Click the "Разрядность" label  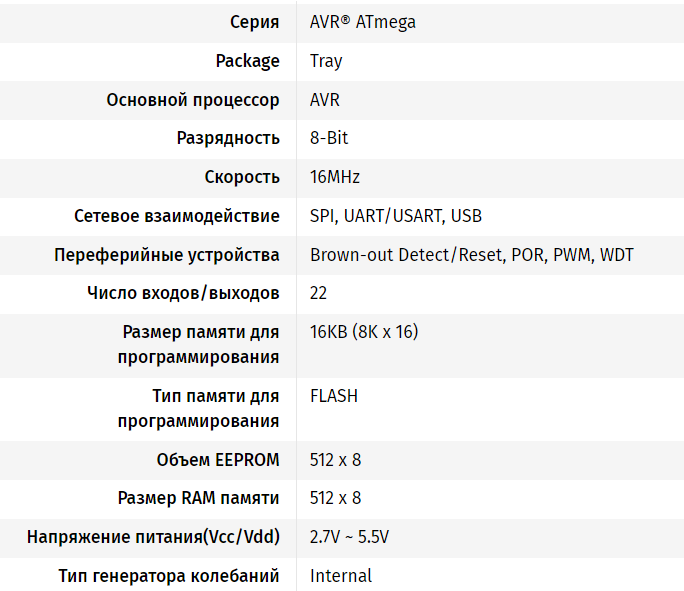(x=228, y=138)
